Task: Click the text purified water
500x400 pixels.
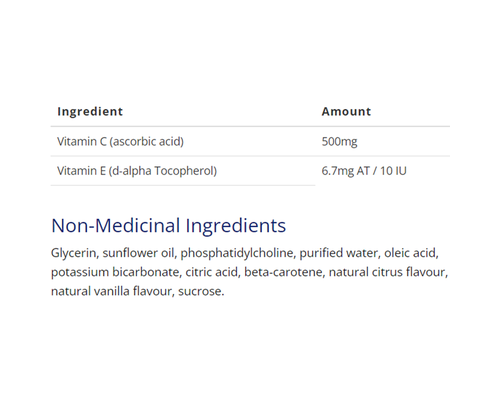Action: [338, 253]
